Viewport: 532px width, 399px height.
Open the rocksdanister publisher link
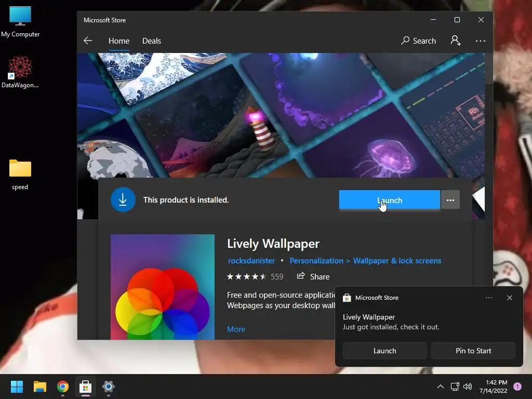tap(251, 261)
